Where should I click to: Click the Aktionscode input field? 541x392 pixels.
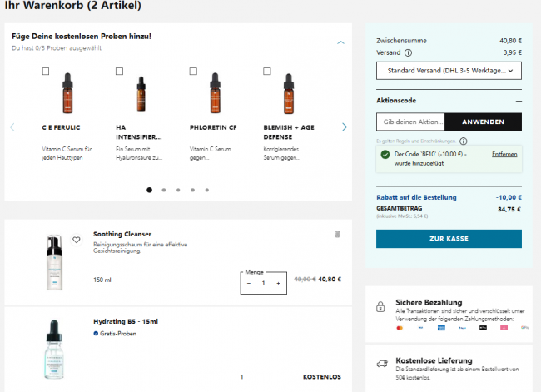pos(410,122)
